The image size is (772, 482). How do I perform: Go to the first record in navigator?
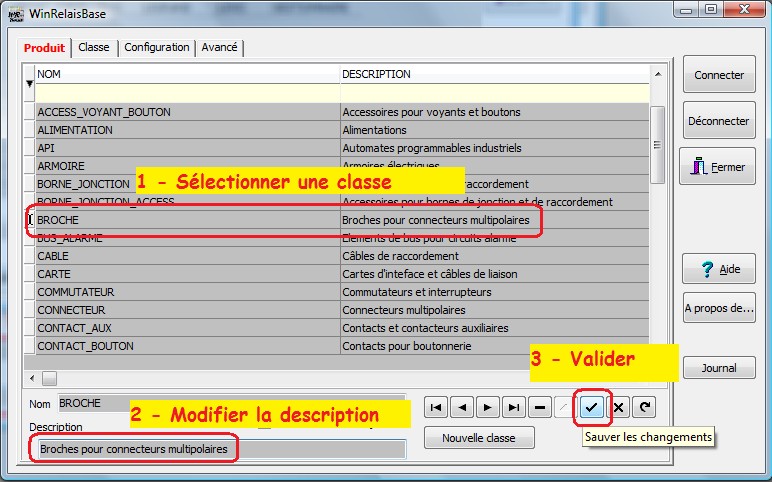[x=435, y=407]
